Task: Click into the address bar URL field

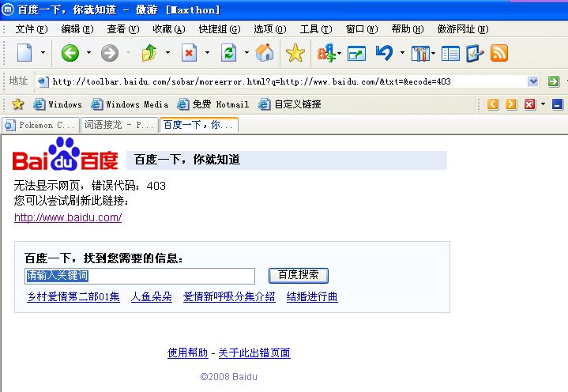Action: coord(286,81)
